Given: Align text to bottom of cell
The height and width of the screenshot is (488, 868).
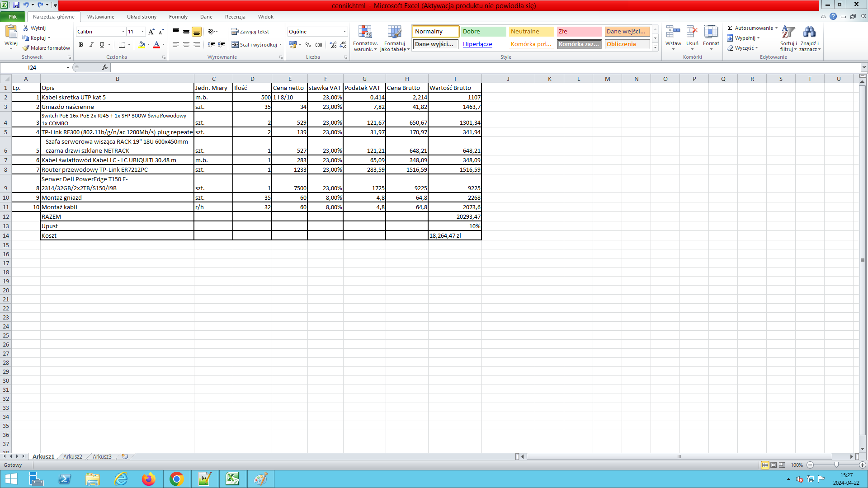Looking at the screenshot, I should (197, 32).
